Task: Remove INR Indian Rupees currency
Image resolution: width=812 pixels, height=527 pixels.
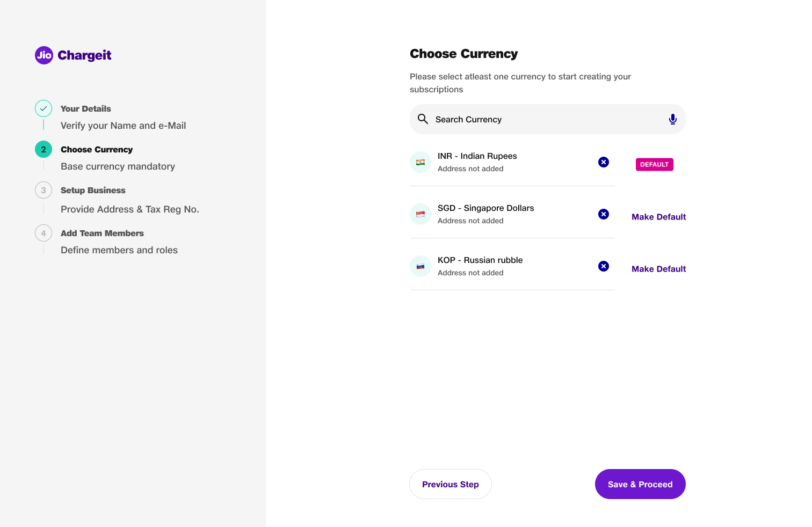Action: tap(604, 162)
